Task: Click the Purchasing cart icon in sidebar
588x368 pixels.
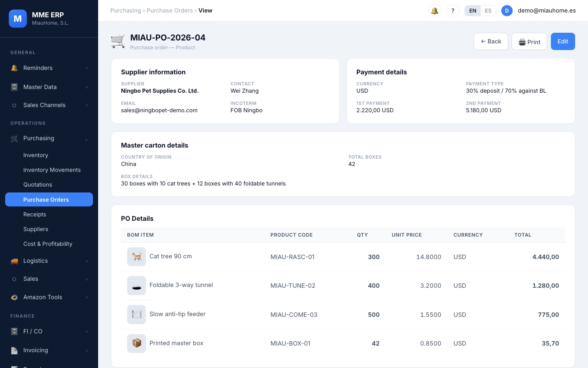Action: tap(14, 138)
